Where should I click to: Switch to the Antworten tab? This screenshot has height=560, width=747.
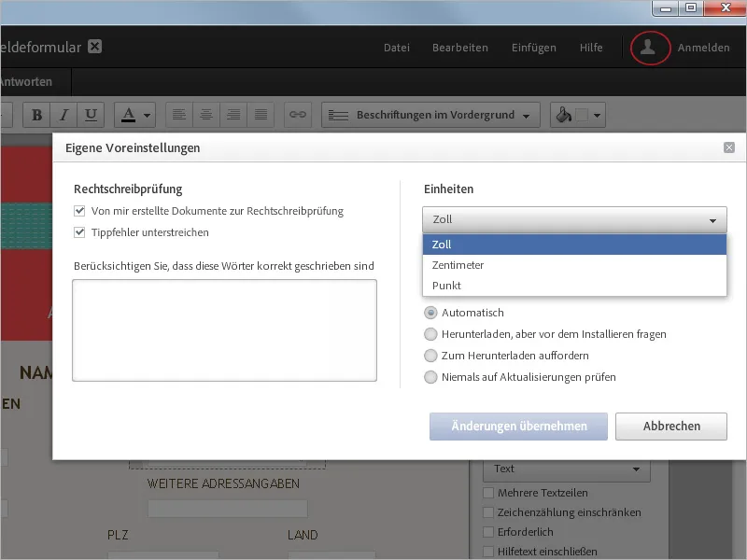click(x=26, y=82)
